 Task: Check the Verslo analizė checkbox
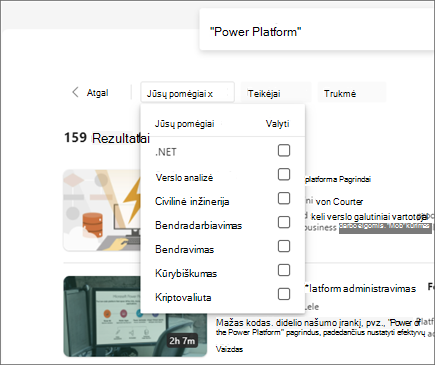click(x=284, y=174)
